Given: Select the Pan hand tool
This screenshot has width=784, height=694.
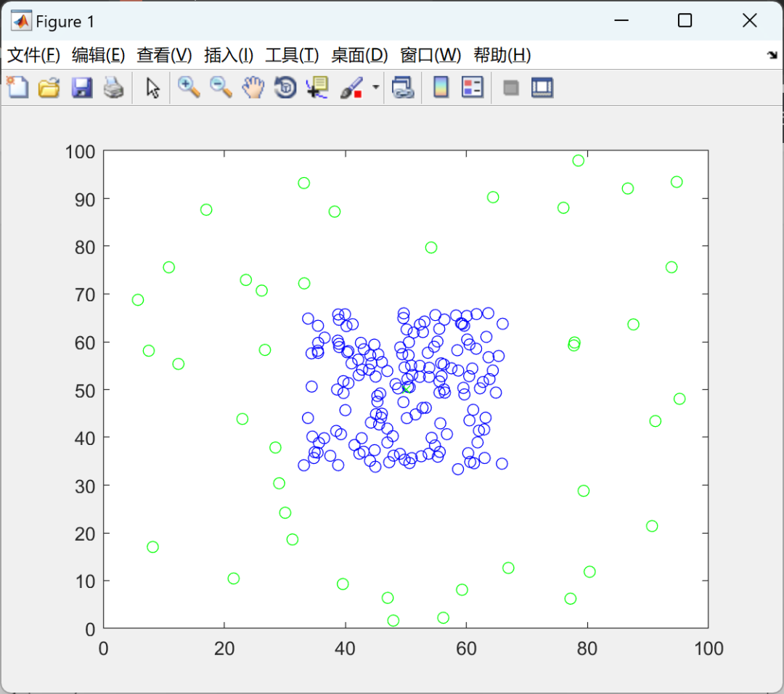Looking at the screenshot, I should point(253,88).
